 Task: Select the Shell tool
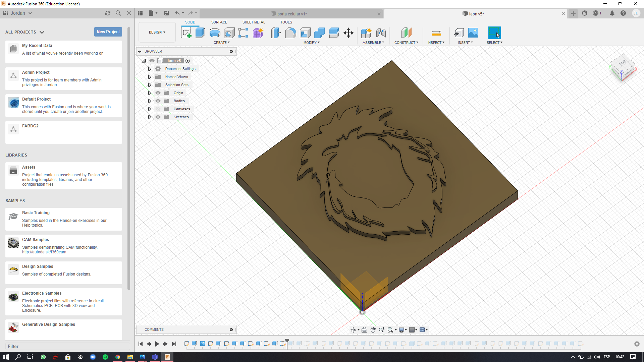pyautogui.click(x=305, y=33)
